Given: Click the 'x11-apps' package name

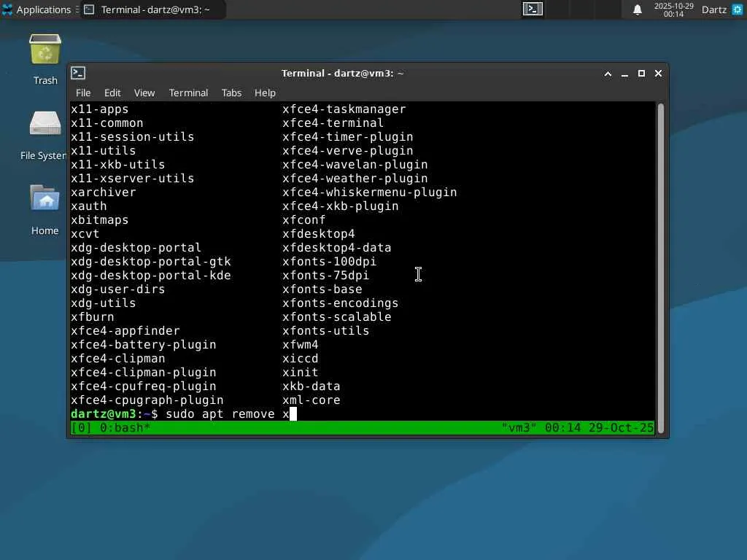Looking at the screenshot, I should [99, 109].
